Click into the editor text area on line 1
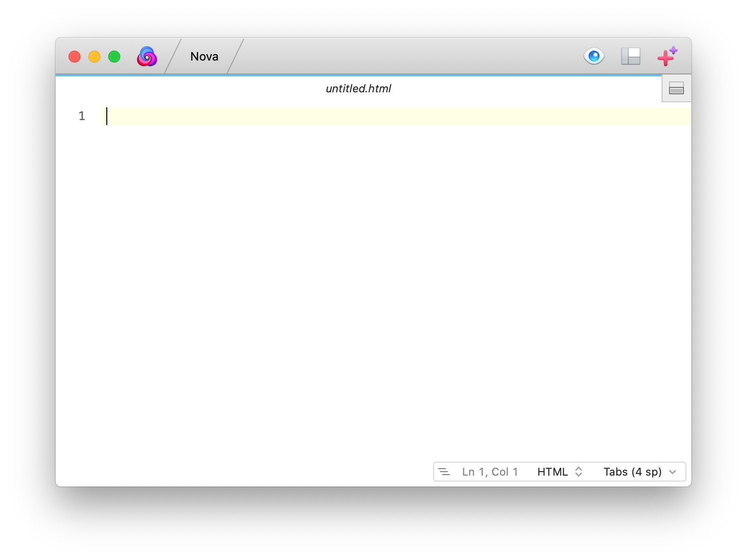 point(396,116)
